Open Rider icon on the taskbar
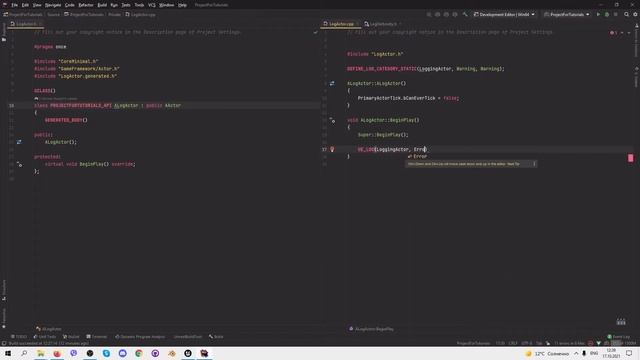 tap(204, 353)
